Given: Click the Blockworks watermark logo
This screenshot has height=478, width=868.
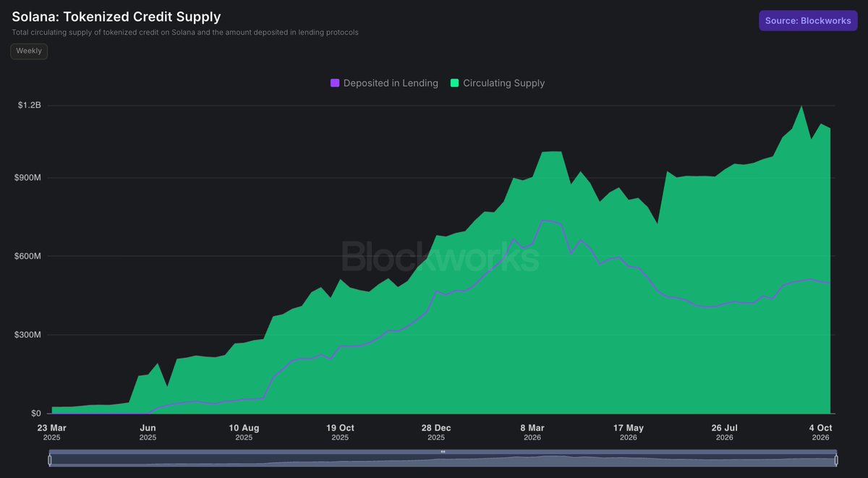Looking at the screenshot, I should [440, 257].
